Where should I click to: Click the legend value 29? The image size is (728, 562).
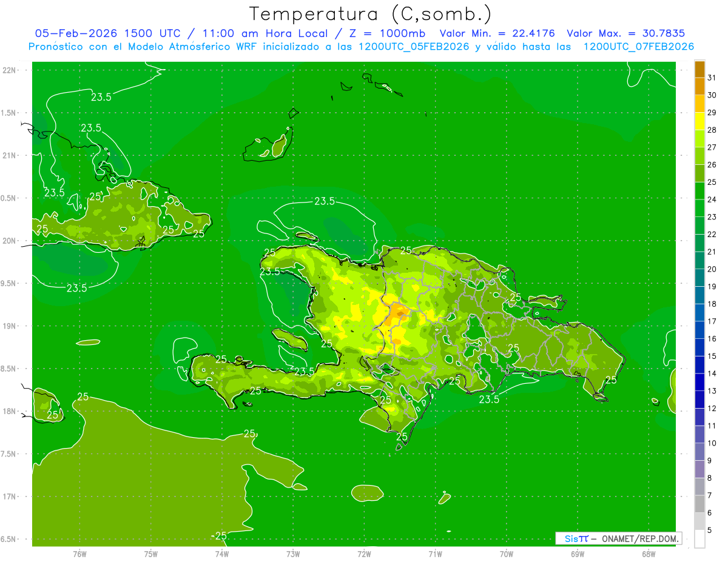tap(712, 113)
